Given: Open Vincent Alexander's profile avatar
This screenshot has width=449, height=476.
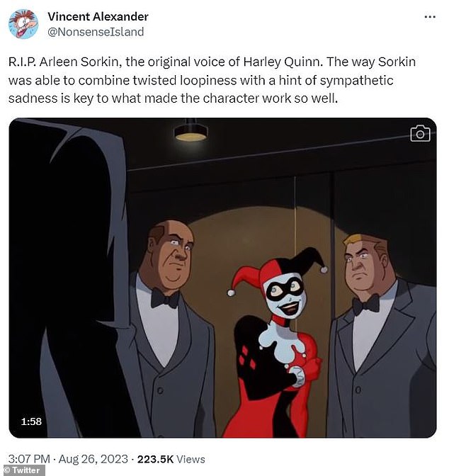Looking at the screenshot, I should click(x=23, y=24).
